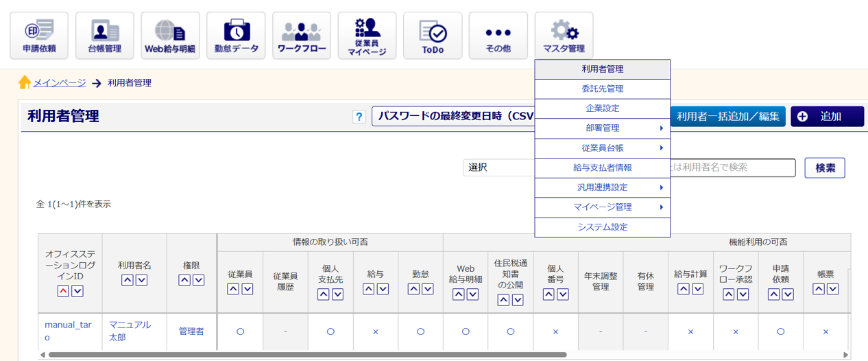Expand the 従業員台帳 submenu
The width and height of the screenshot is (868, 361).
[x=602, y=148]
